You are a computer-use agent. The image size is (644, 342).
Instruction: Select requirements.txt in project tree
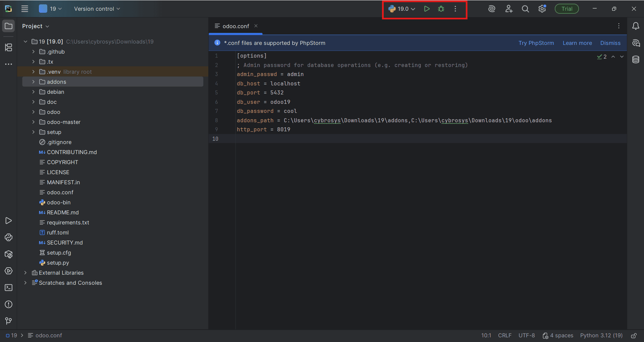click(68, 222)
